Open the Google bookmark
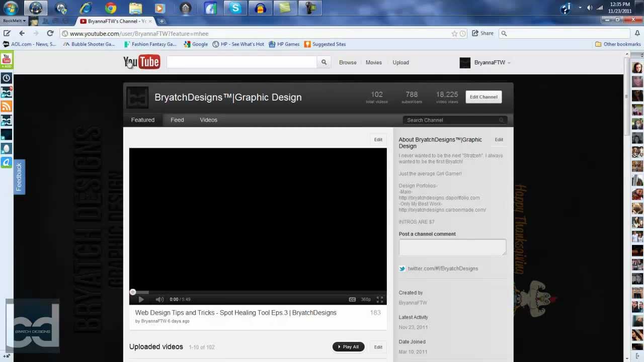Viewport: 644px width, 362px height. click(x=196, y=44)
